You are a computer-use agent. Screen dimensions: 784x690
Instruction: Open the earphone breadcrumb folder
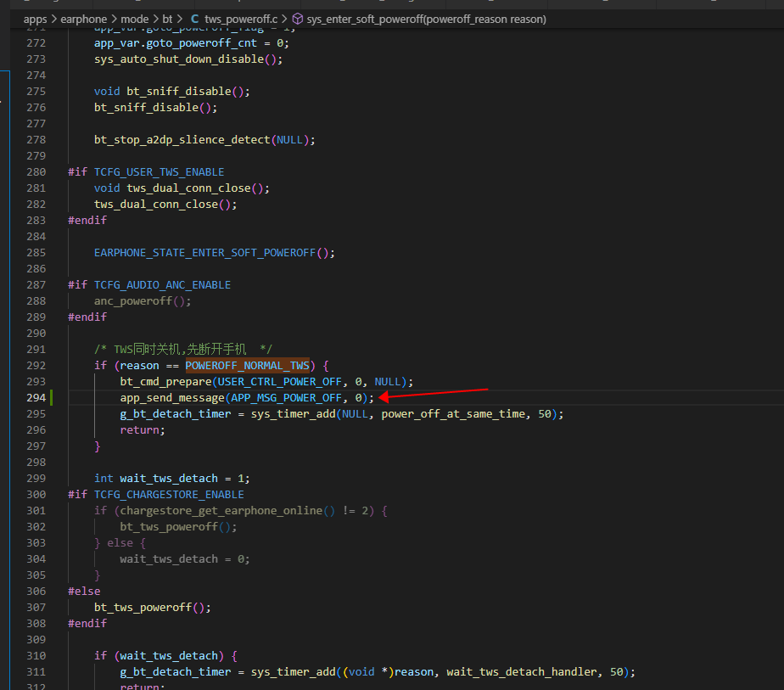[83, 19]
